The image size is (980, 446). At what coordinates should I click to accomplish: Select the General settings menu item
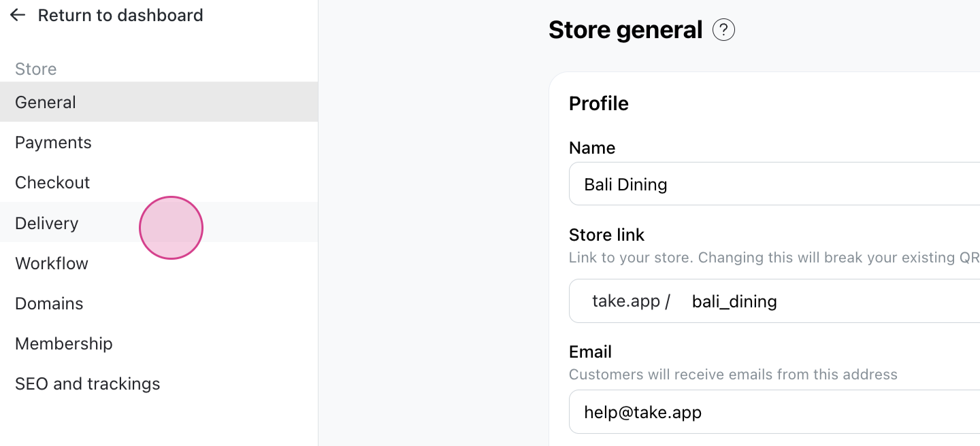pyautogui.click(x=159, y=102)
